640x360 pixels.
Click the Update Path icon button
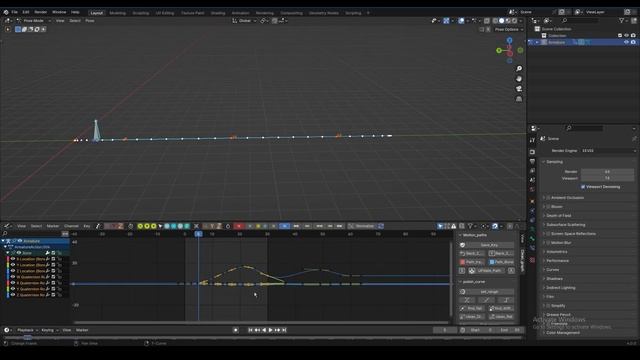tap(472, 271)
